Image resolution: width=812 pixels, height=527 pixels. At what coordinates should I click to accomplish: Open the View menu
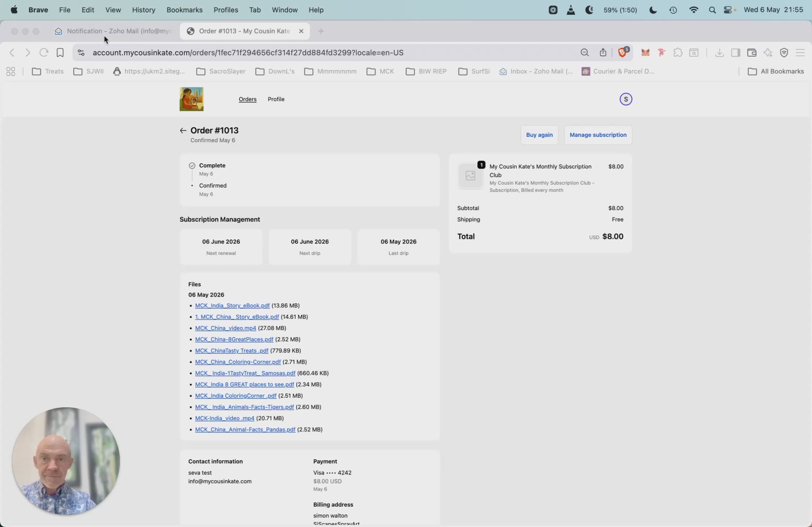coord(113,10)
